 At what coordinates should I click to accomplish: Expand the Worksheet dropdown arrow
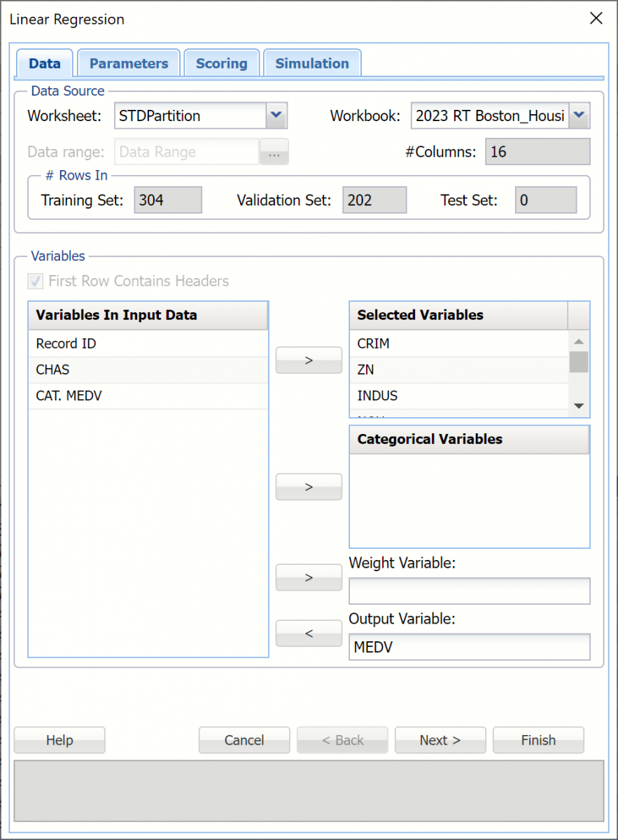pyautogui.click(x=276, y=115)
